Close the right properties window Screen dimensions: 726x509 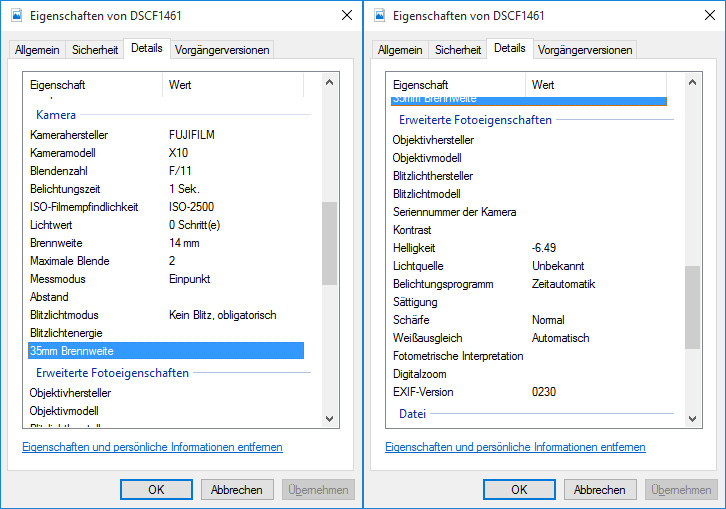[x=710, y=15]
